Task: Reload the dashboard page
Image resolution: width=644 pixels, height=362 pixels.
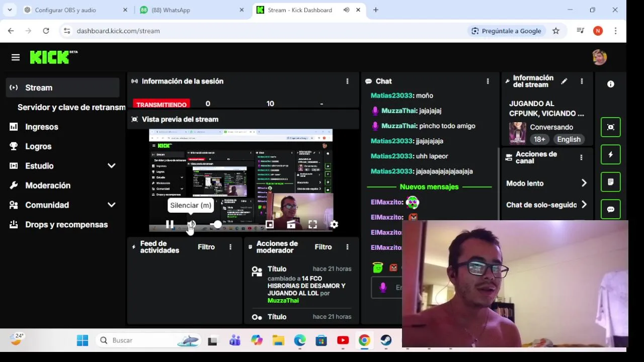Action: pyautogui.click(x=46, y=31)
